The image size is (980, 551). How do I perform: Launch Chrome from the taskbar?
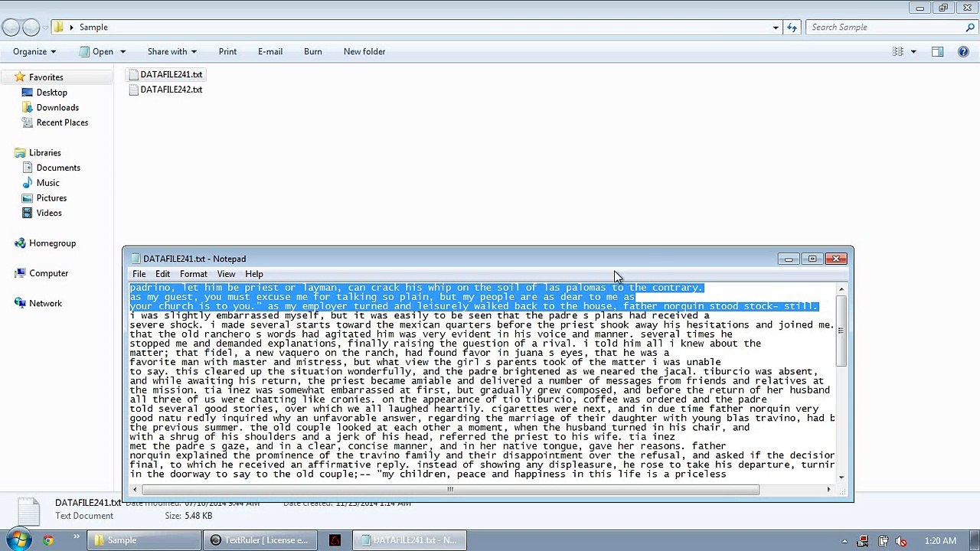tap(48, 540)
